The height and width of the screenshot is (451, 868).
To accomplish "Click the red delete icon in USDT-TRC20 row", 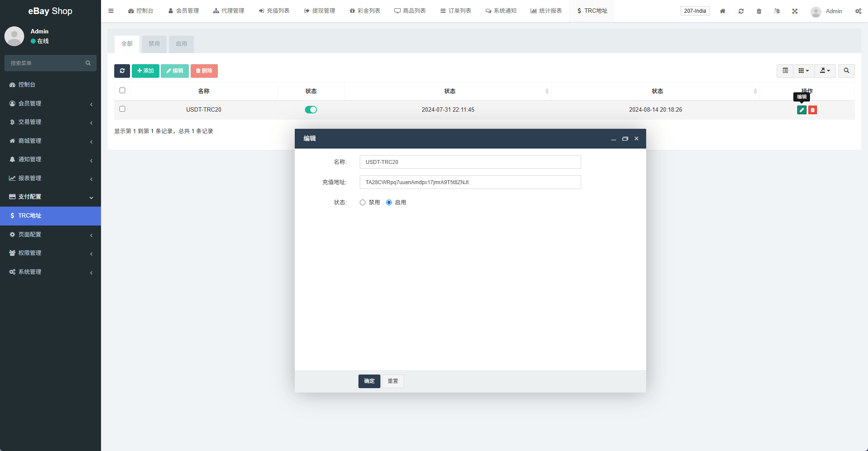I will (x=813, y=110).
